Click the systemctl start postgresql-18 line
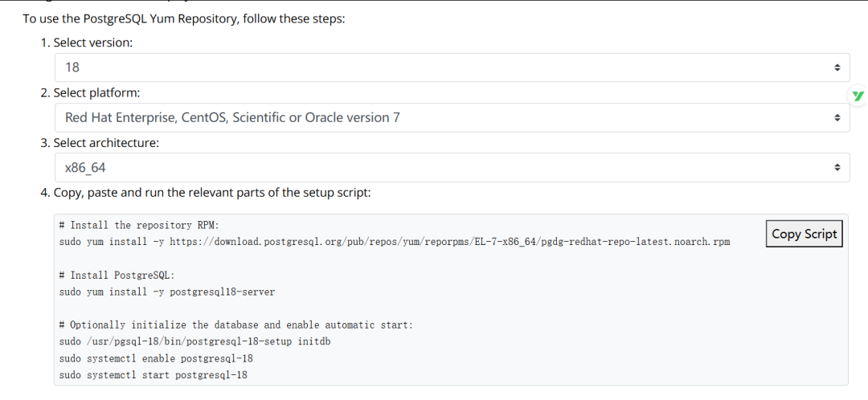The width and height of the screenshot is (868, 400). (153, 375)
